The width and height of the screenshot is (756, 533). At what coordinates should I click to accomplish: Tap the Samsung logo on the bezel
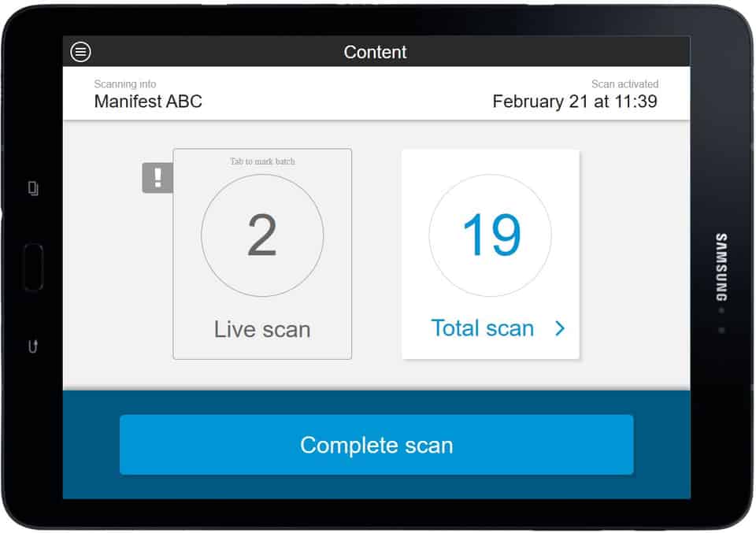coord(721,267)
